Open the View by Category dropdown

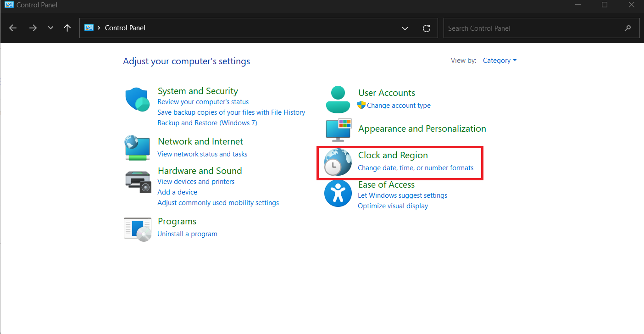click(500, 61)
